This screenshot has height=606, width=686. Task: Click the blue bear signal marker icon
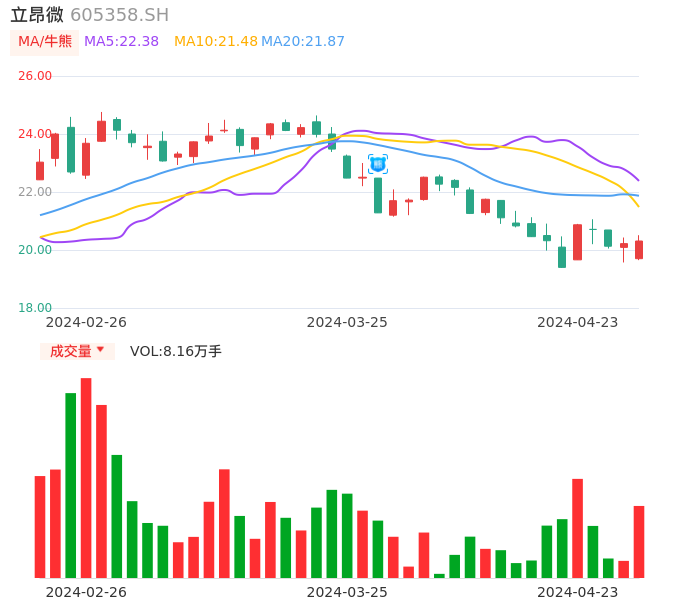377,163
